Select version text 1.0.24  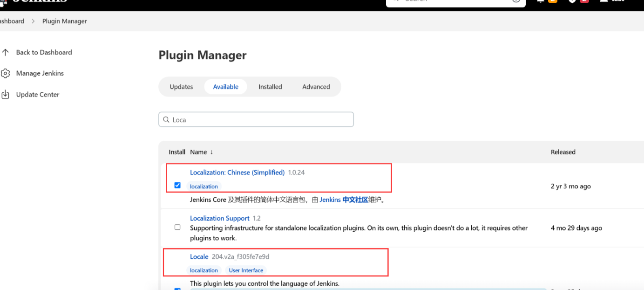[296, 173]
